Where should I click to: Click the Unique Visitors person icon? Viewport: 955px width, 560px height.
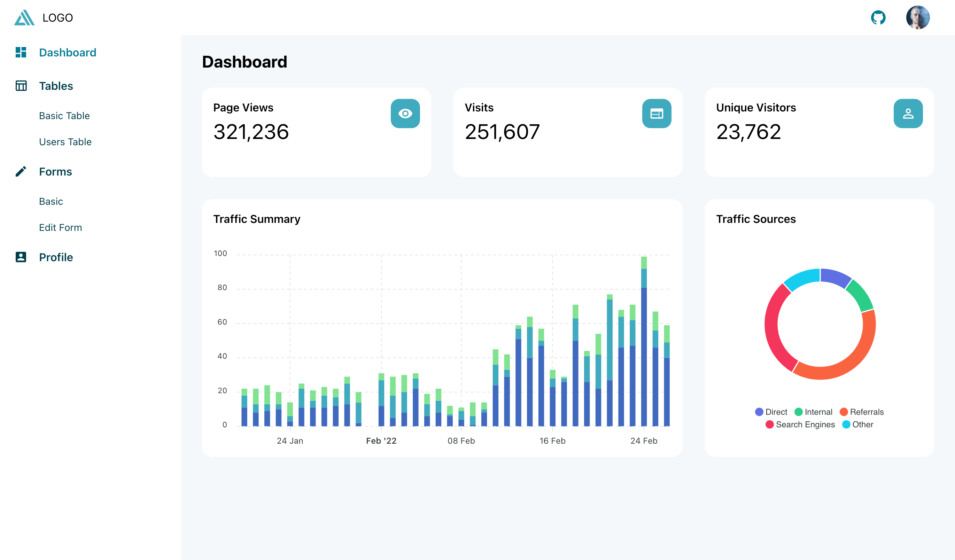pyautogui.click(x=908, y=114)
